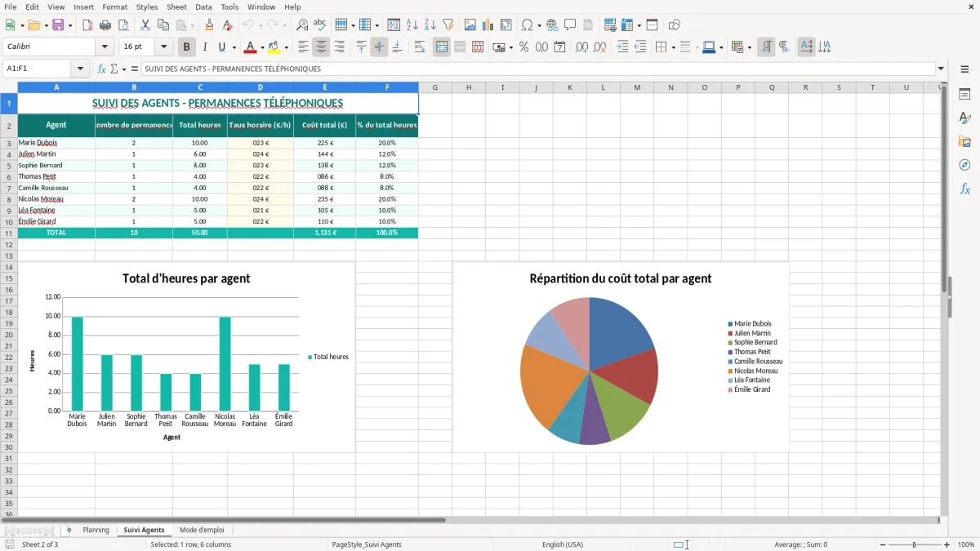This screenshot has height=551, width=980.
Task: Click column header G
Action: pos(435,87)
